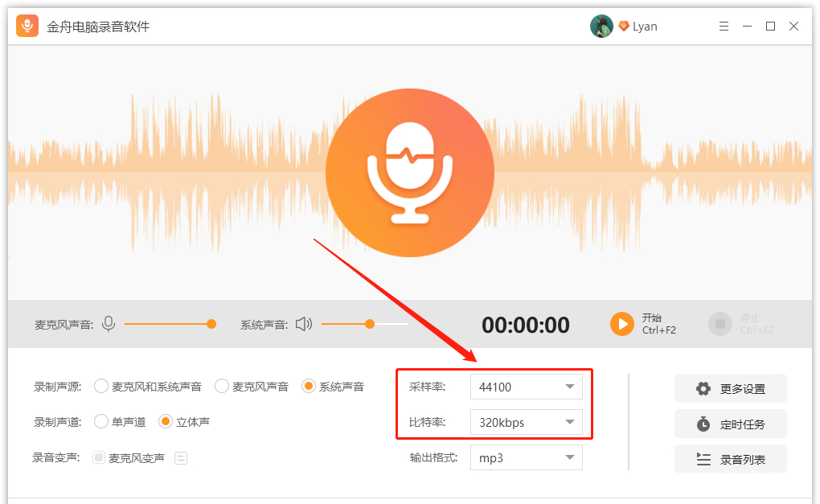
Task: Open the microphone voice changer settings icon
Action: coord(181,458)
